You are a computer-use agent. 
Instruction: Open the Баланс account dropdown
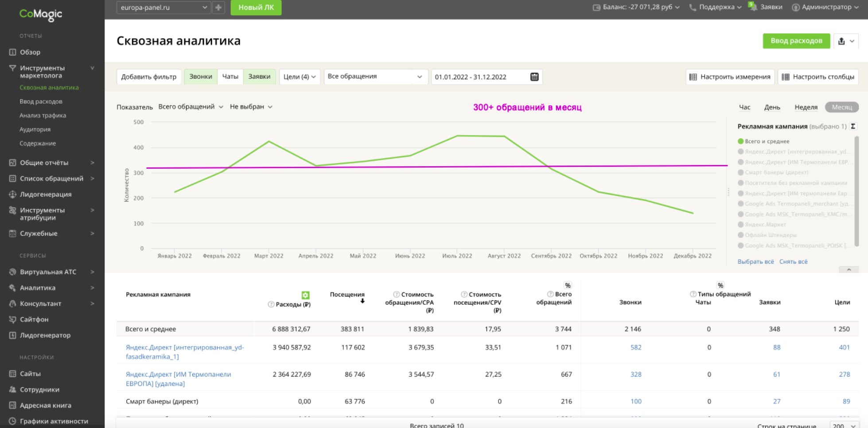point(636,7)
